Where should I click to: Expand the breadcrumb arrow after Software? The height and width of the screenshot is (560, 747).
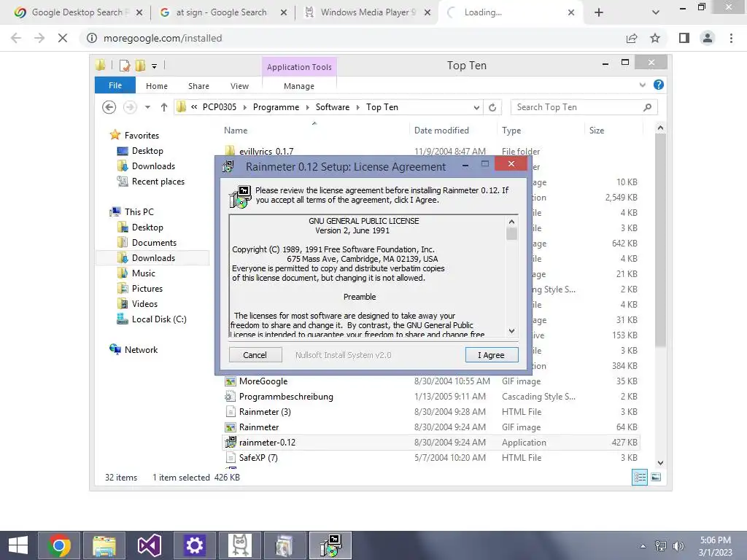click(357, 107)
